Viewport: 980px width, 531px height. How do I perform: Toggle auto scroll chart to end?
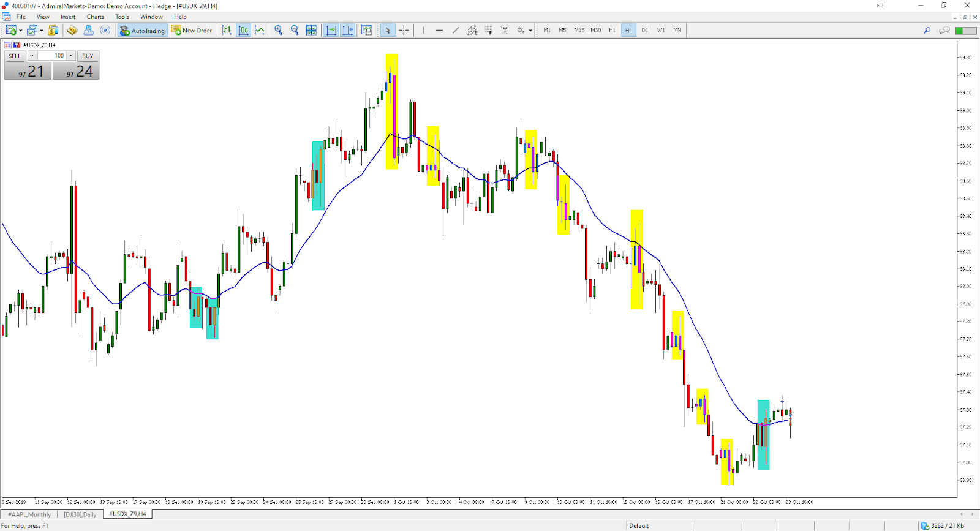click(331, 30)
